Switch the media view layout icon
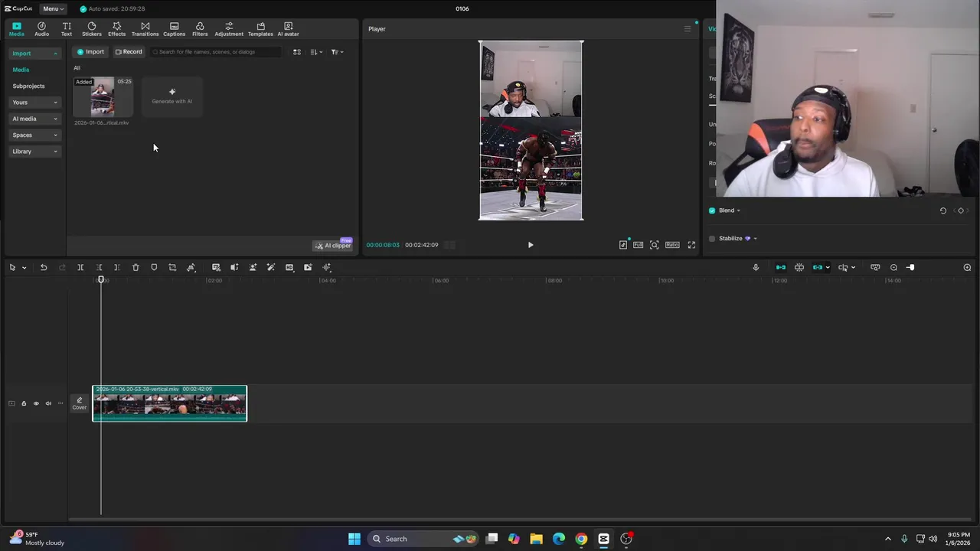Viewport: 980px width, 551px height. [297, 52]
